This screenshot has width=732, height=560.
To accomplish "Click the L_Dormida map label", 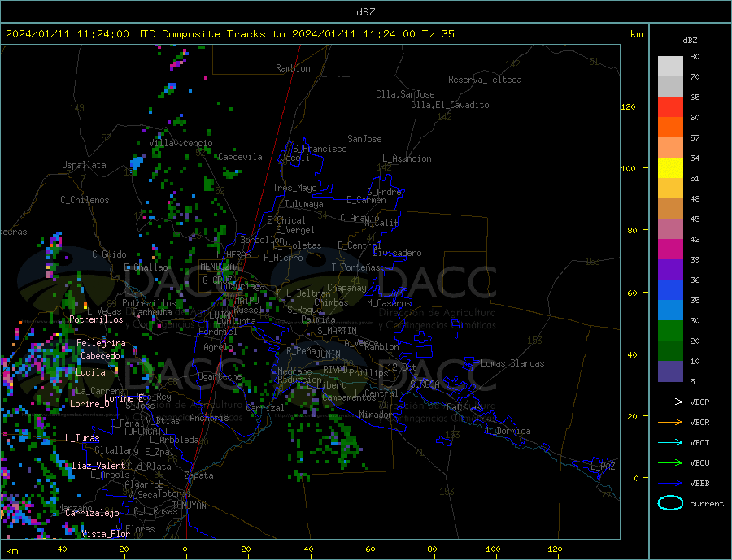I will coord(510,430).
